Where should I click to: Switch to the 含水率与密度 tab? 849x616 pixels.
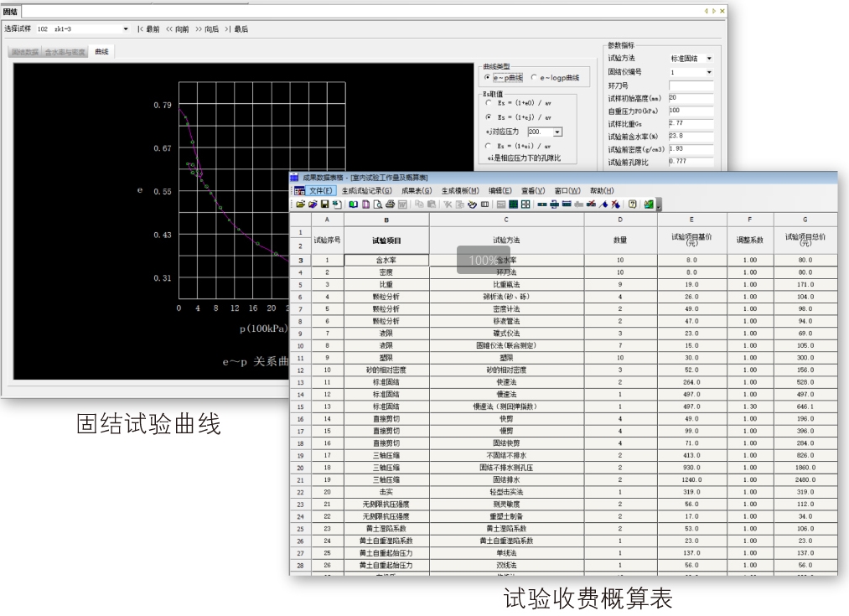click(x=65, y=52)
